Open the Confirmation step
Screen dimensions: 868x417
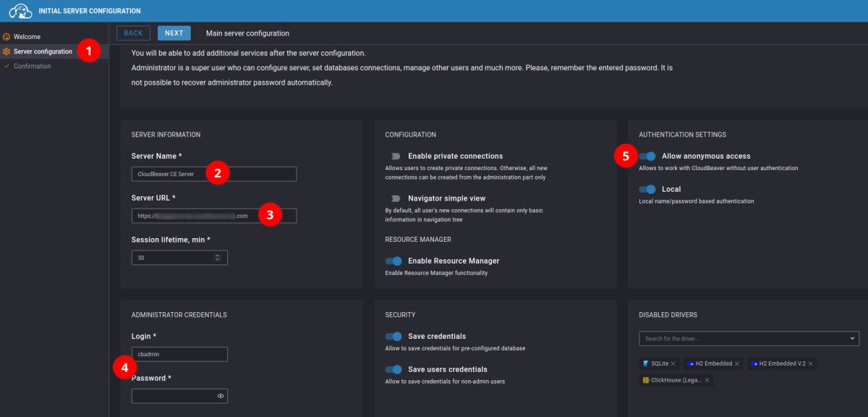pos(54,66)
